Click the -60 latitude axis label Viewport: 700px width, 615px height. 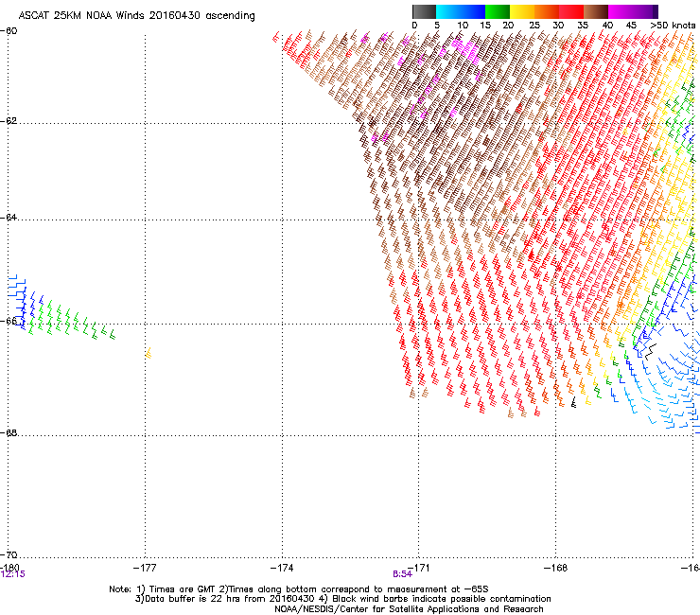coord(9,31)
